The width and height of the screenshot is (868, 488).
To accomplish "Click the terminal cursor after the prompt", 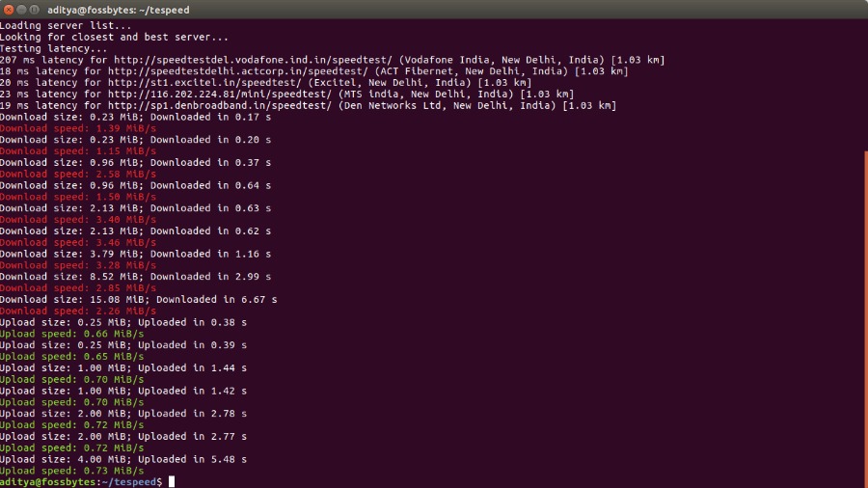I will (172, 481).
